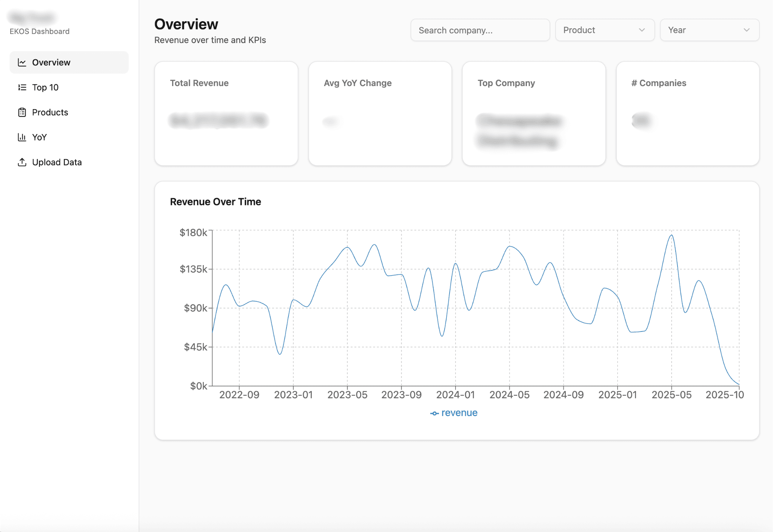The image size is (773, 532).
Task: Click the # Companies KPI card
Action: [687, 113]
